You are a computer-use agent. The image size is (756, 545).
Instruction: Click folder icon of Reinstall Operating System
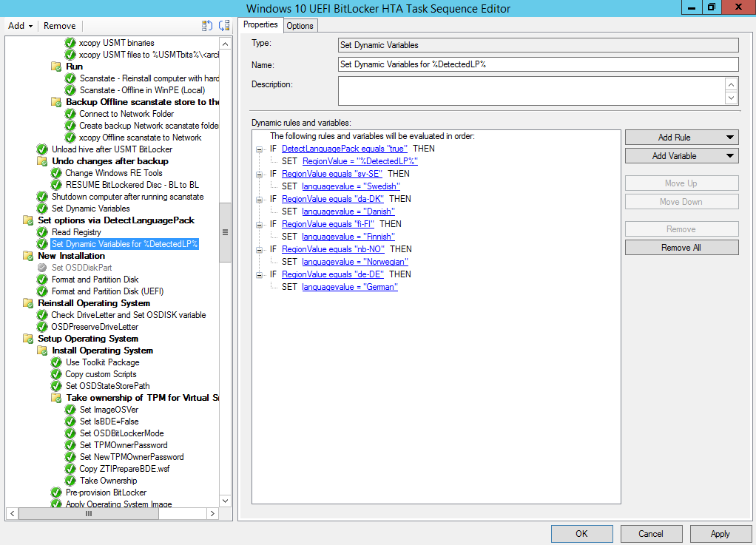(x=28, y=303)
